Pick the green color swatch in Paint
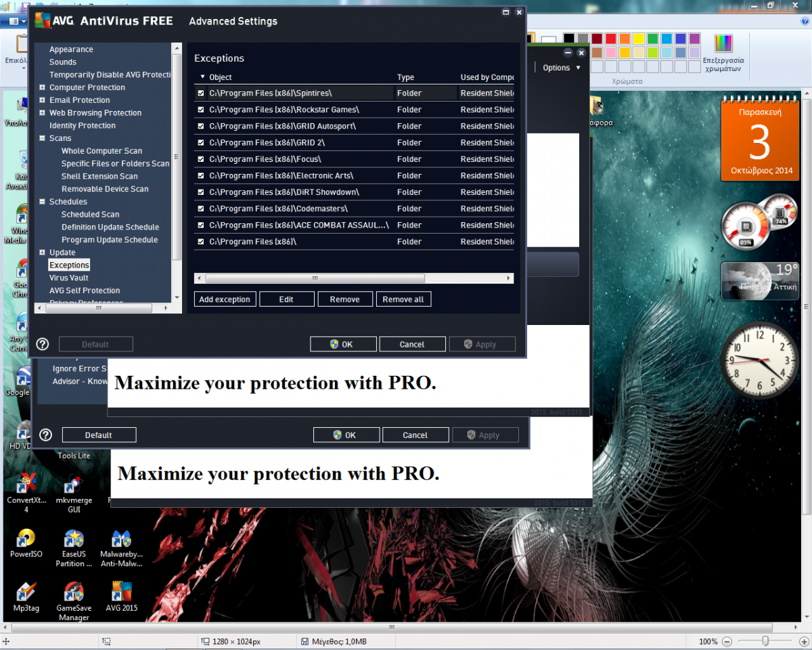812x650 pixels. click(x=652, y=39)
